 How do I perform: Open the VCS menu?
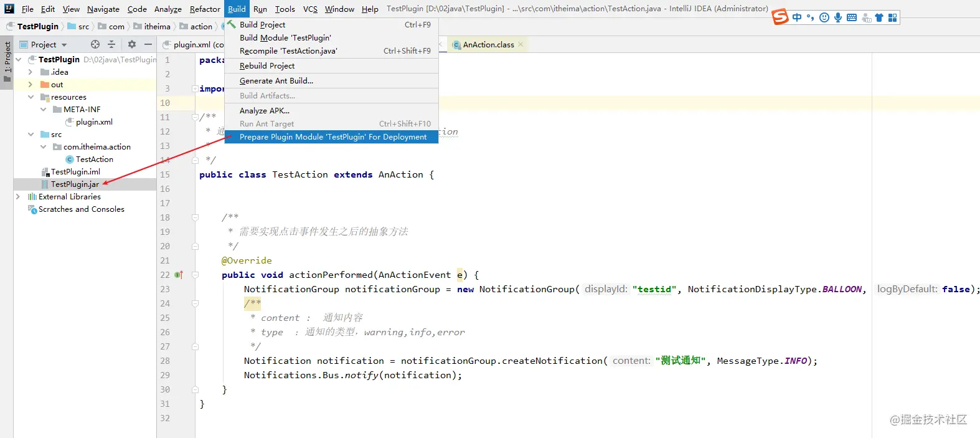click(x=310, y=9)
